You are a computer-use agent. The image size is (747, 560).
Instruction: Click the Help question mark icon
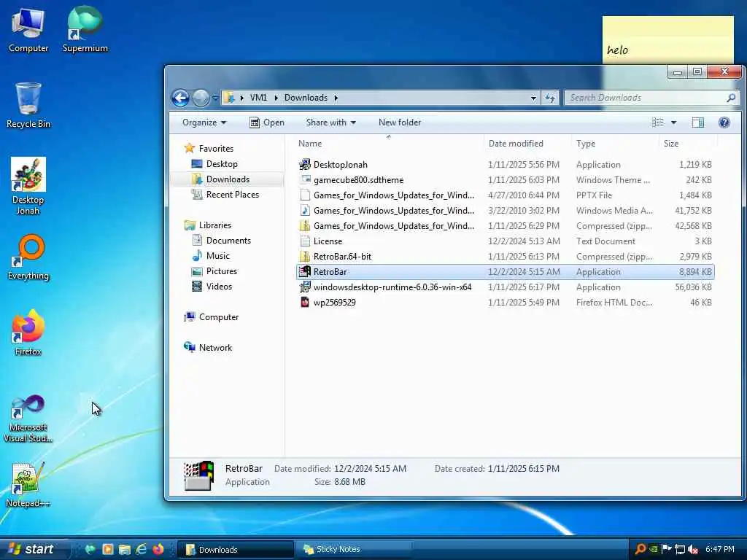(724, 122)
